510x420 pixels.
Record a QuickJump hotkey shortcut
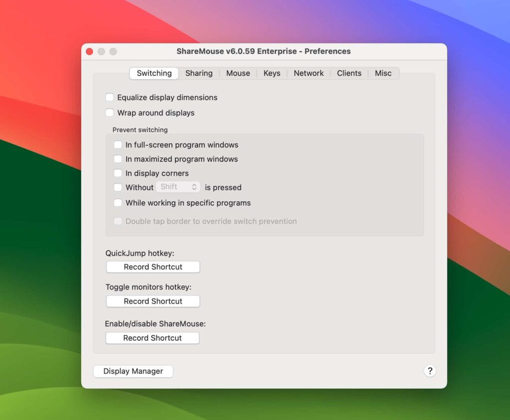click(152, 267)
